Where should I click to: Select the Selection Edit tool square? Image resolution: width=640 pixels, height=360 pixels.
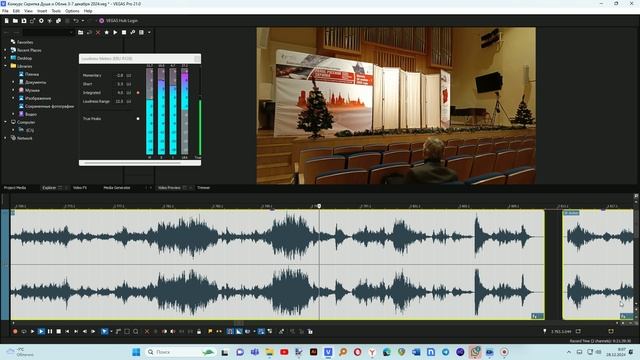point(127,331)
